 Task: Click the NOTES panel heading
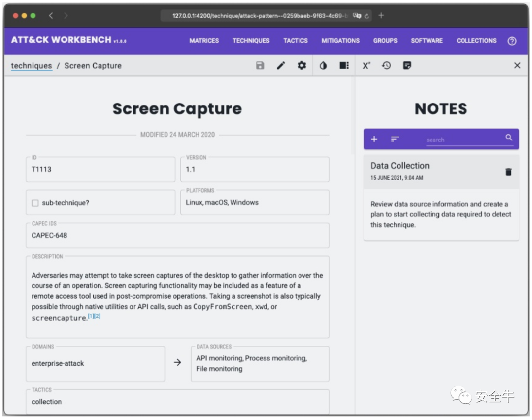[441, 109]
